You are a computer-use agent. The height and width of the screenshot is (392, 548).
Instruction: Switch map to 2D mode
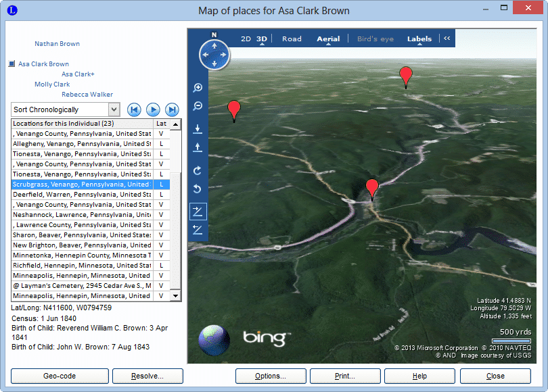tap(246, 39)
